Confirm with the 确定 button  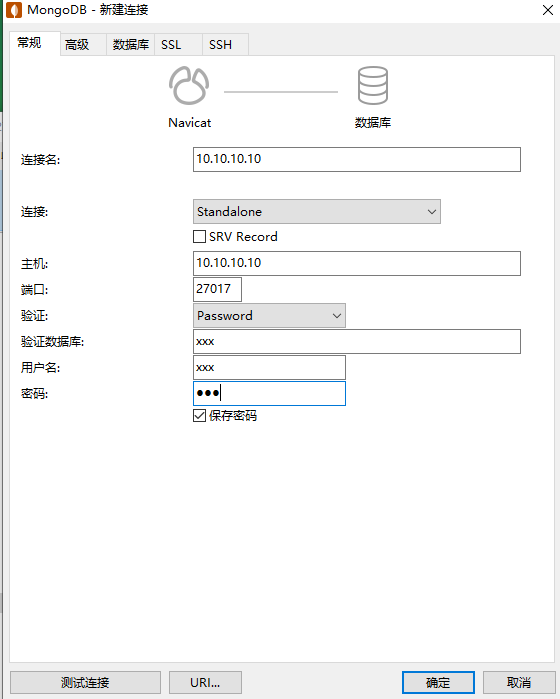pos(438,682)
